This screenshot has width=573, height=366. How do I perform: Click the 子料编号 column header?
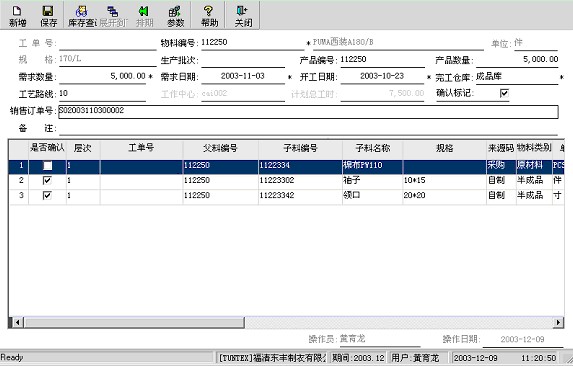click(300, 148)
